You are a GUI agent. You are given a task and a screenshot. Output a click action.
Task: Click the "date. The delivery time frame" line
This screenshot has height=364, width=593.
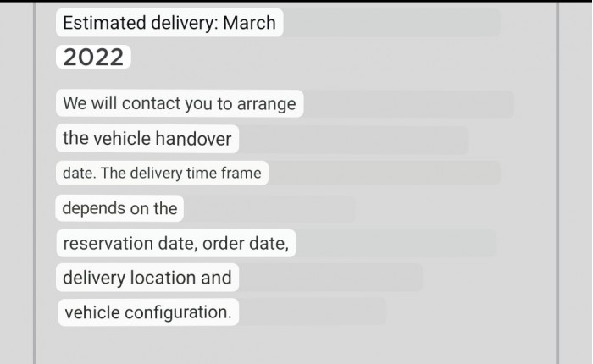pyautogui.click(x=162, y=174)
